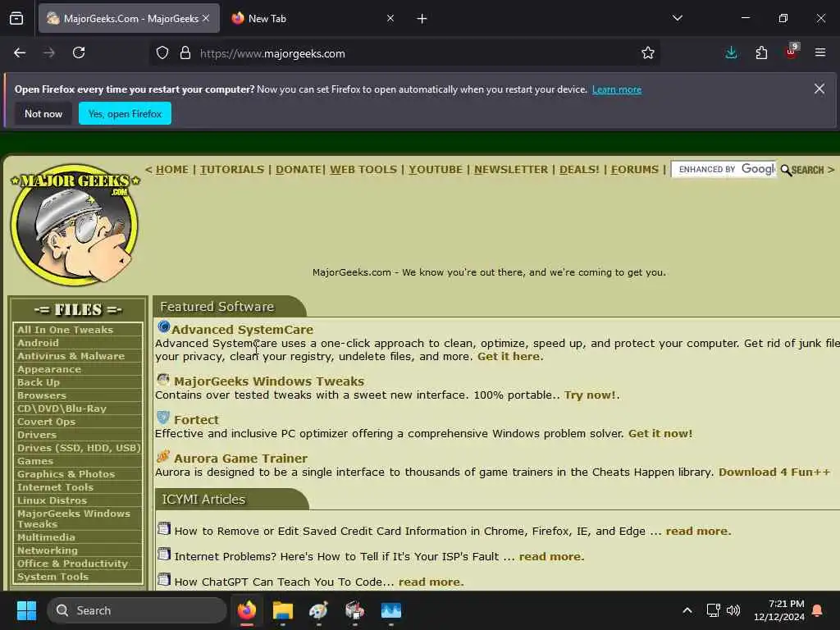Open the Firefox downloads panel
This screenshot has width=840, height=630.
click(x=731, y=52)
